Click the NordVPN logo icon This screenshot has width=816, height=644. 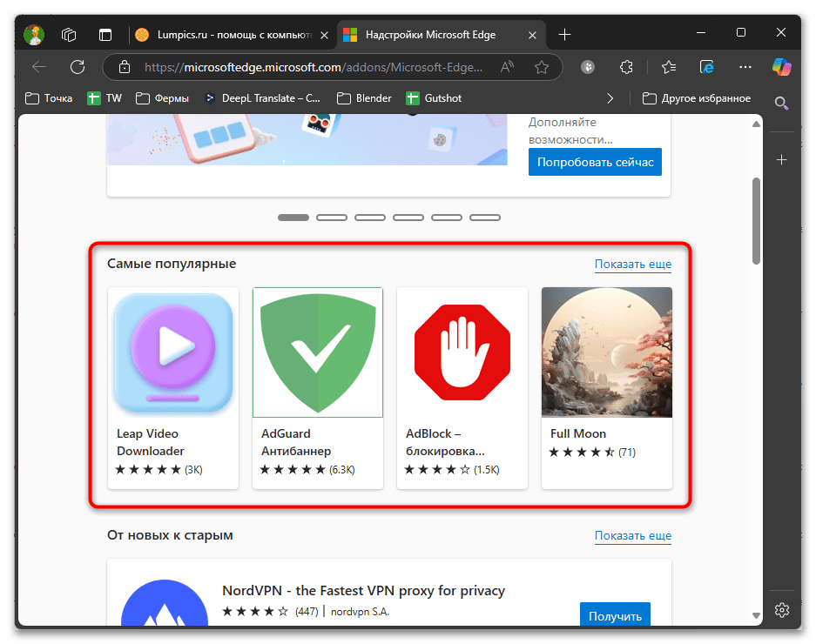pos(165,603)
